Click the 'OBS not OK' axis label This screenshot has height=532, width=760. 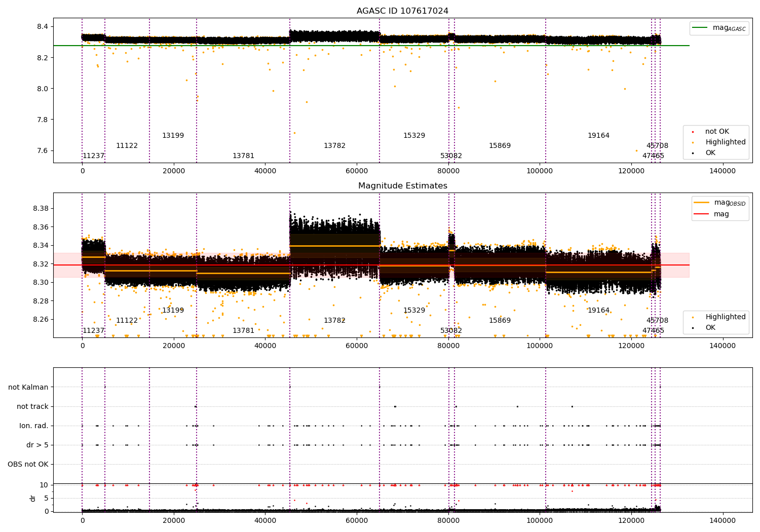point(28,464)
